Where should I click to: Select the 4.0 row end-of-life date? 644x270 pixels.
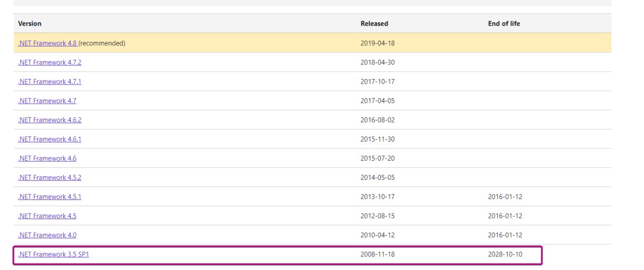505,235
